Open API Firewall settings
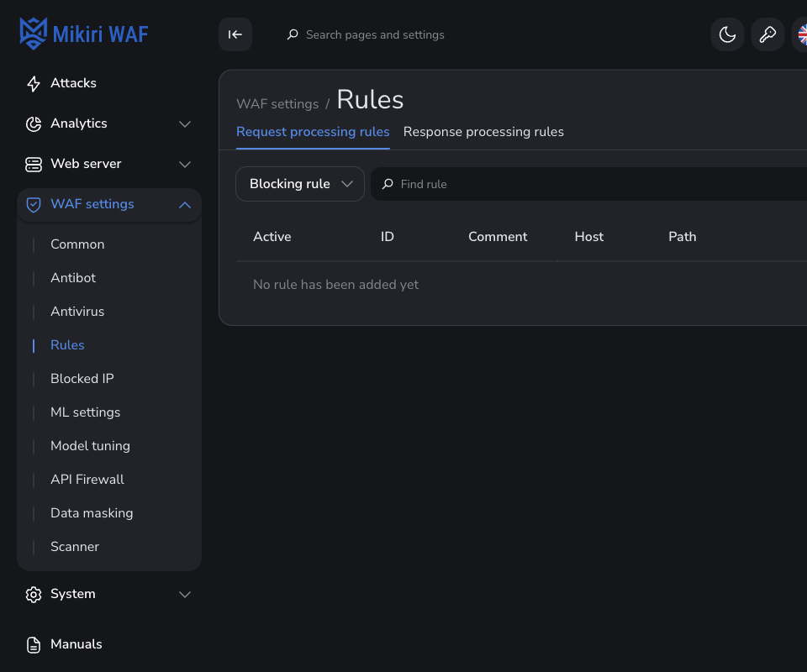The image size is (807, 672). click(87, 479)
